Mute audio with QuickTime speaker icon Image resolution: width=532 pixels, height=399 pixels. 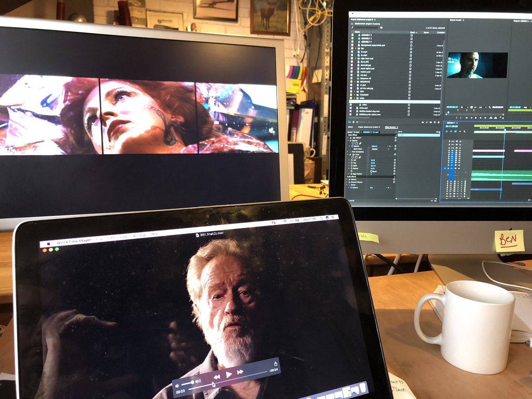tap(177, 386)
